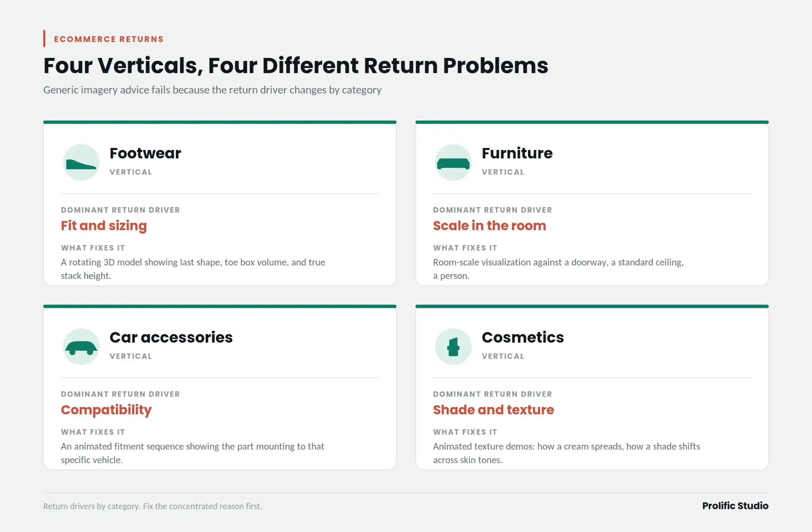The height and width of the screenshot is (532, 812).
Task: Click the animated fitment sequence description
Action: click(x=192, y=453)
